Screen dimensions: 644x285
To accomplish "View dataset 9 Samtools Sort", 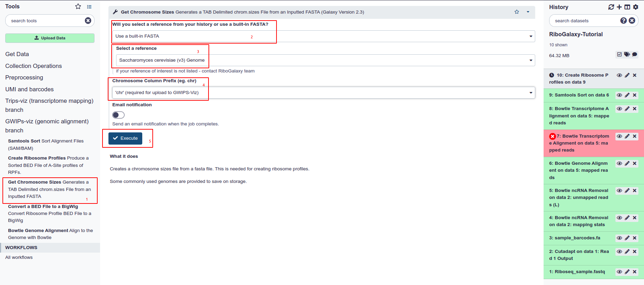I will 619,95.
